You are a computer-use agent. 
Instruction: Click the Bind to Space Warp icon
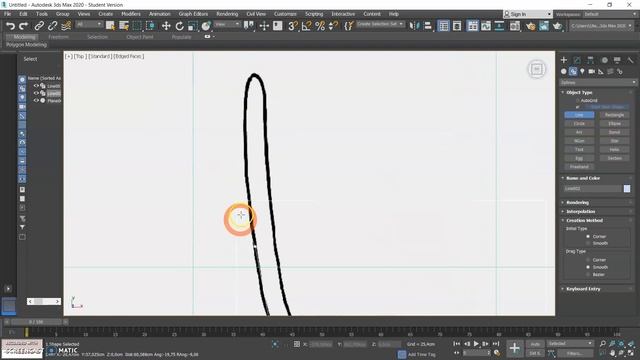66,26
